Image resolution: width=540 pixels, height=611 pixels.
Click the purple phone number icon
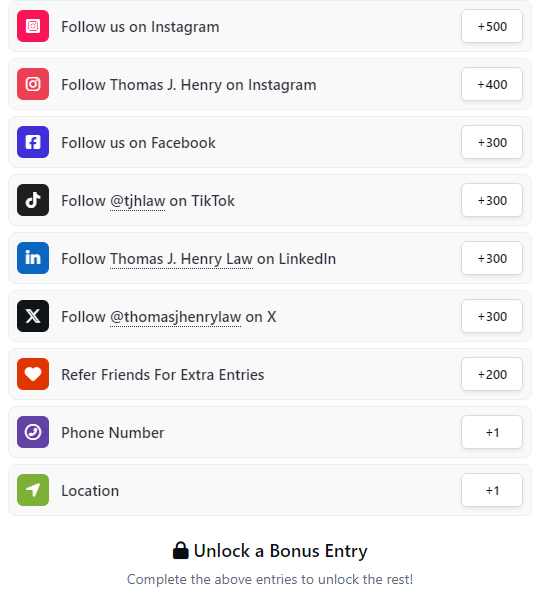(x=33, y=432)
